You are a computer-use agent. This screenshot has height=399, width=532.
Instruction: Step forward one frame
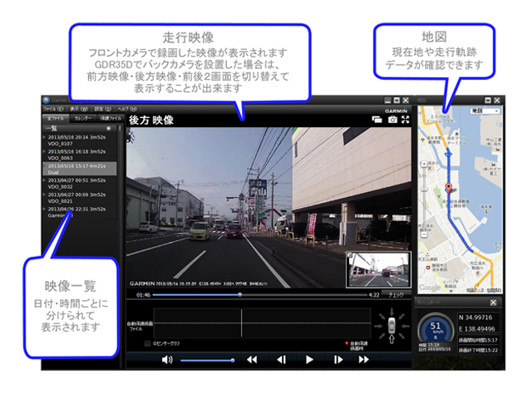click(x=338, y=360)
